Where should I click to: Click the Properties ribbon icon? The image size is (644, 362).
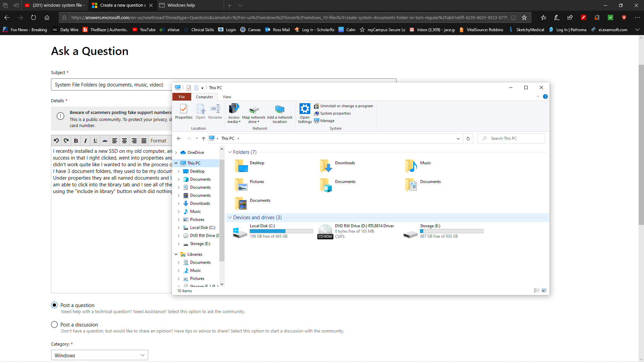(x=184, y=112)
